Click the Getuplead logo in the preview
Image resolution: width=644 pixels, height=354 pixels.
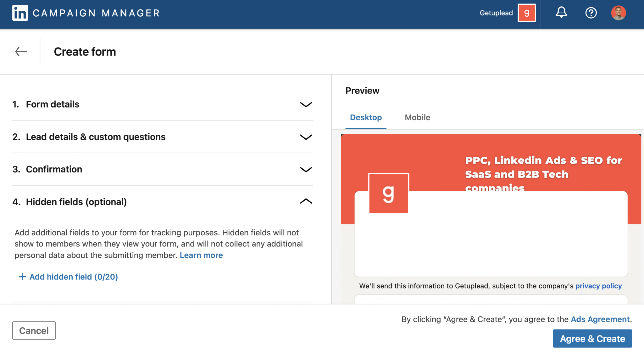[x=389, y=193]
